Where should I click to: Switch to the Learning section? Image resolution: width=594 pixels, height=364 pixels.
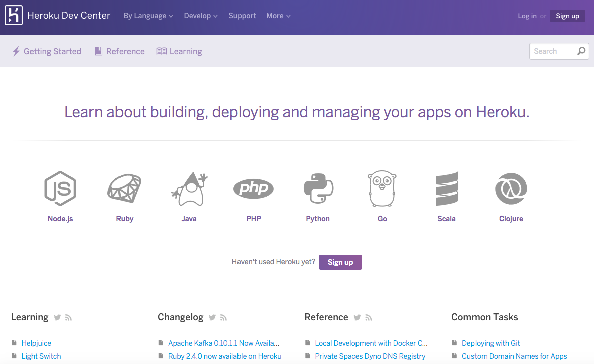pos(185,51)
